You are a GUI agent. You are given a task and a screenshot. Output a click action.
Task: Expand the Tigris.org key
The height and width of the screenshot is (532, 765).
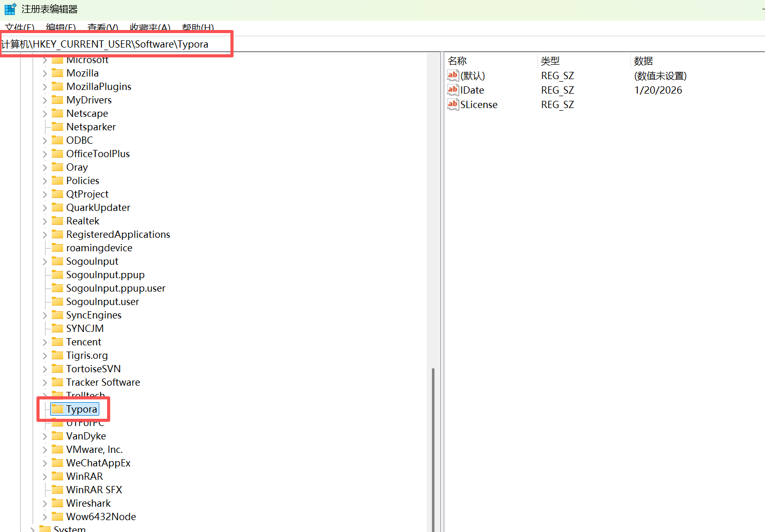tap(45, 356)
